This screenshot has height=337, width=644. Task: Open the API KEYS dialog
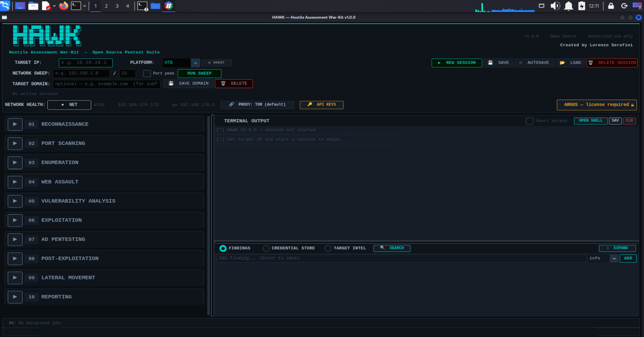pyautogui.click(x=322, y=105)
